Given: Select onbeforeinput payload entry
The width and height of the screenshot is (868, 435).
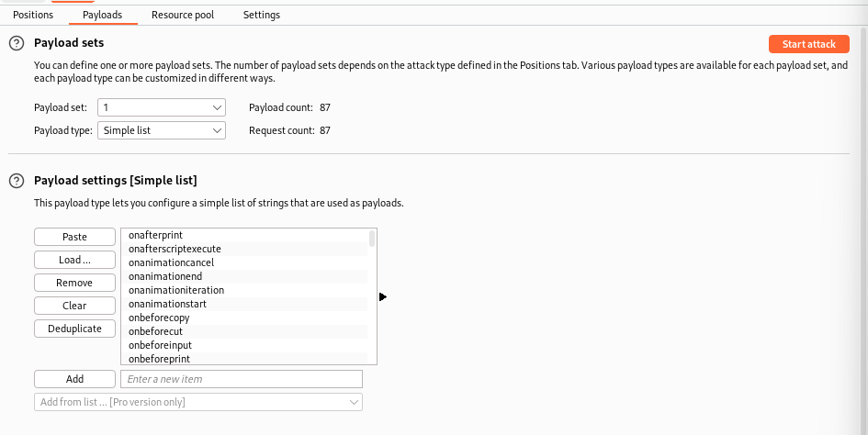Looking at the screenshot, I should (244, 345).
